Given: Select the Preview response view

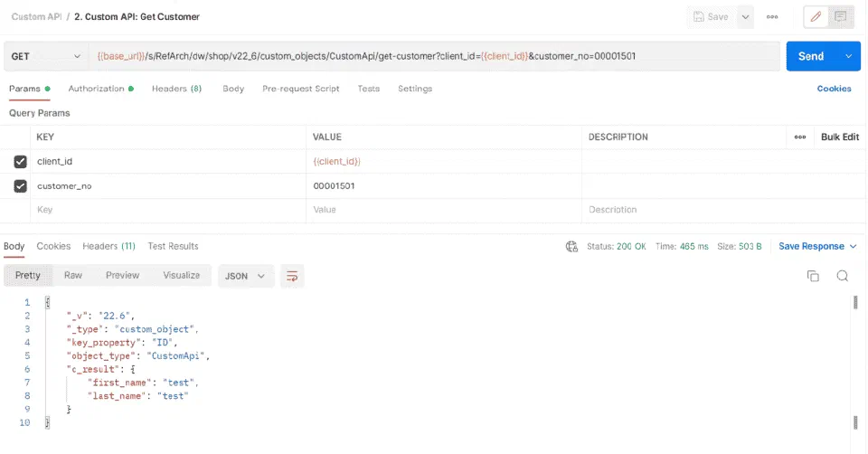Looking at the screenshot, I should [122, 275].
